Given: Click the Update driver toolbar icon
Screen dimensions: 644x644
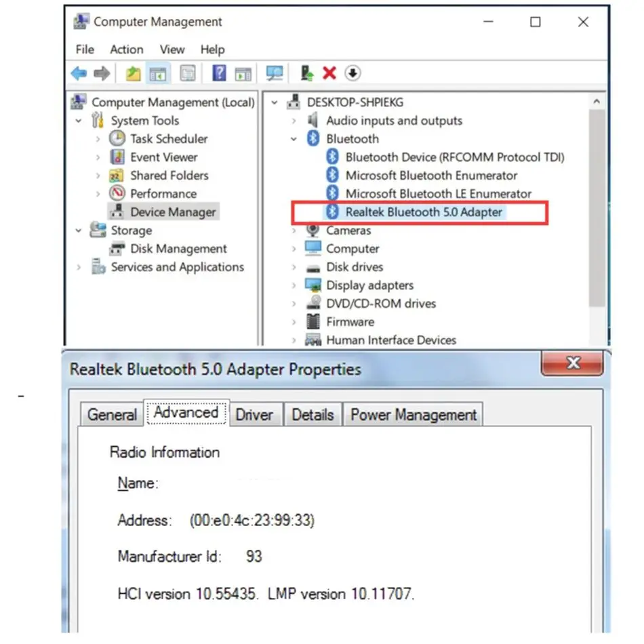Looking at the screenshot, I should (x=307, y=73).
